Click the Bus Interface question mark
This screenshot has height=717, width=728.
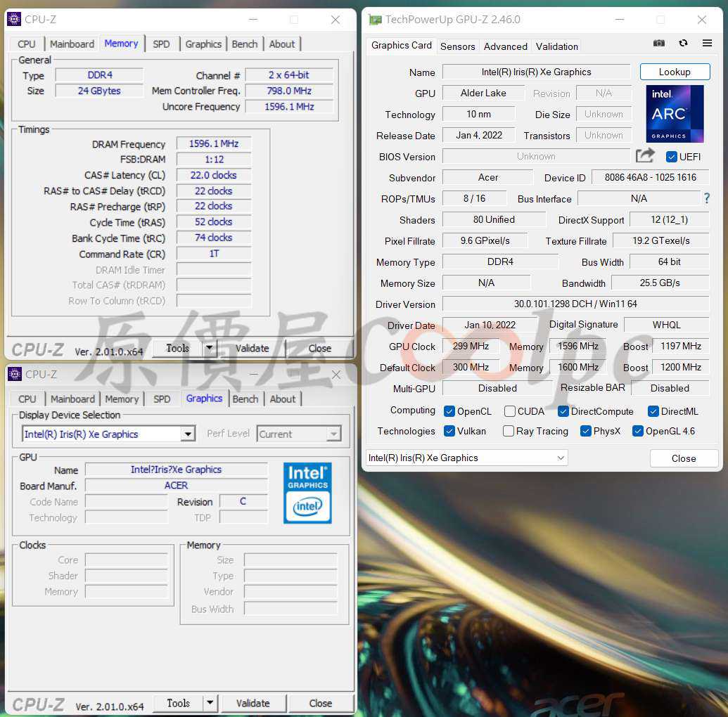[707, 199]
